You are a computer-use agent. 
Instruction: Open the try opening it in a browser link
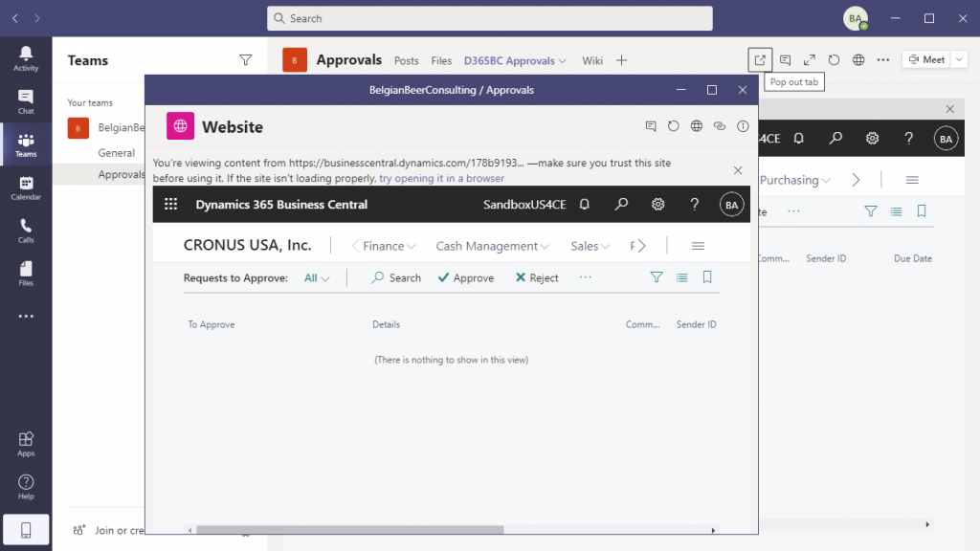tap(441, 178)
